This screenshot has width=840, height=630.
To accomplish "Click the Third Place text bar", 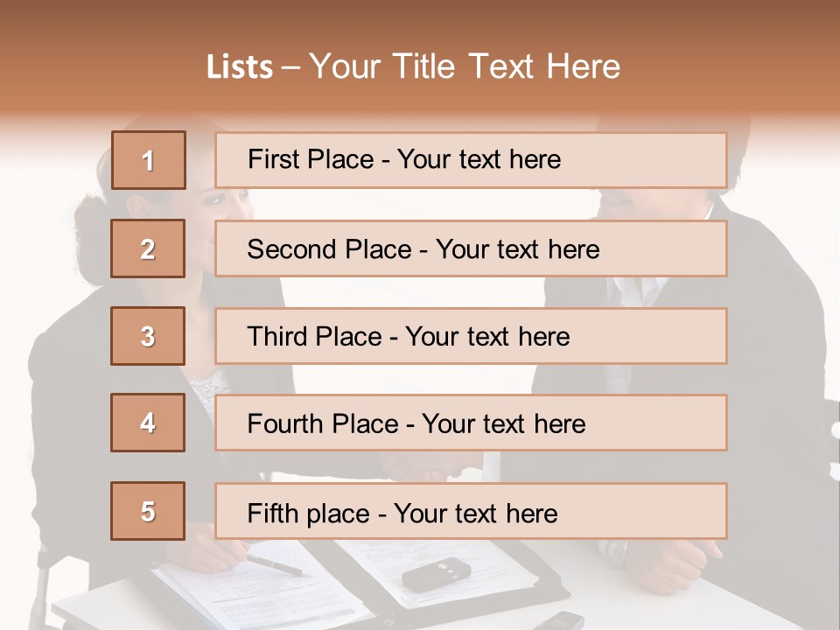I will click(471, 336).
